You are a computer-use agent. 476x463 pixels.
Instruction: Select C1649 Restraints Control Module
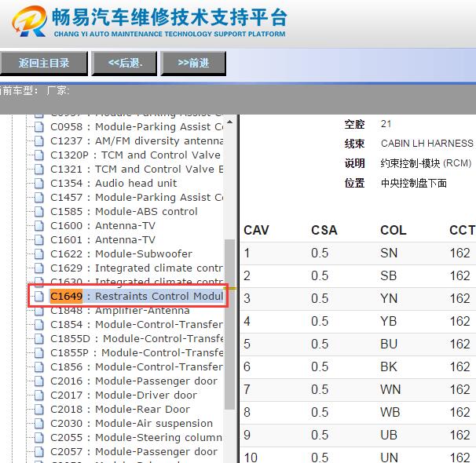[x=137, y=296]
